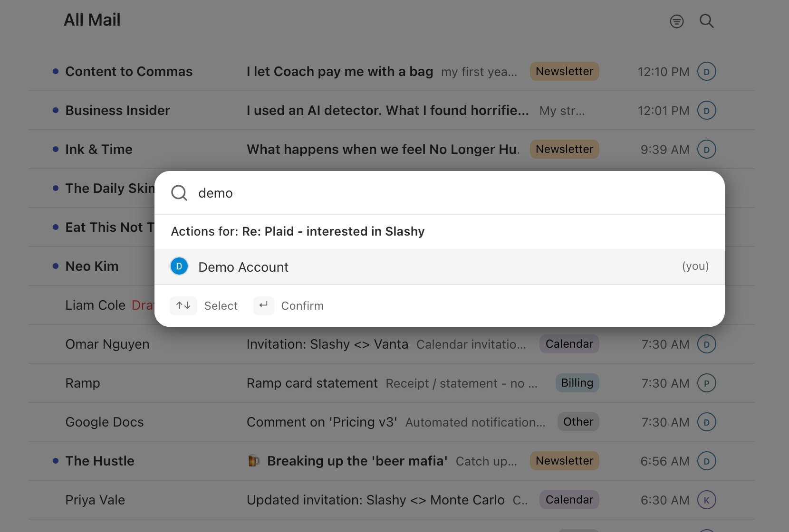This screenshot has height=532, width=789.
Task: Click the D avatar on Google Docs row
Action: 706,422
